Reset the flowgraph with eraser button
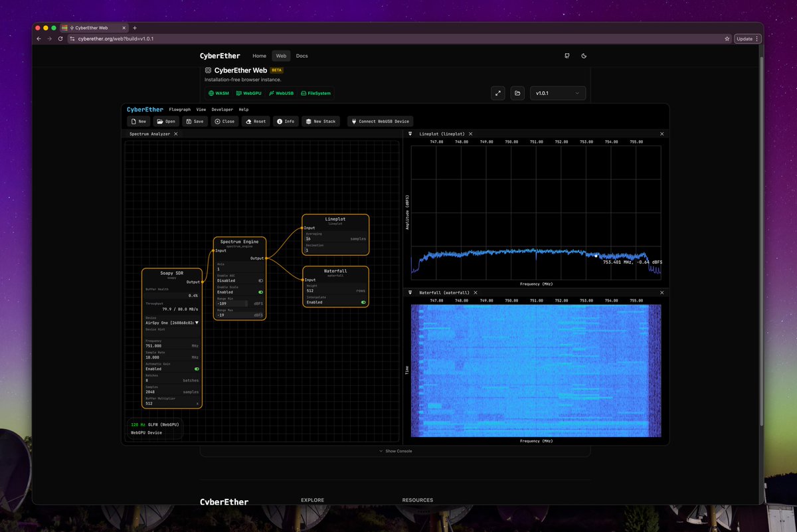This screenshot has height=532, width=797. pyautogui.click(x=256, y=122)
